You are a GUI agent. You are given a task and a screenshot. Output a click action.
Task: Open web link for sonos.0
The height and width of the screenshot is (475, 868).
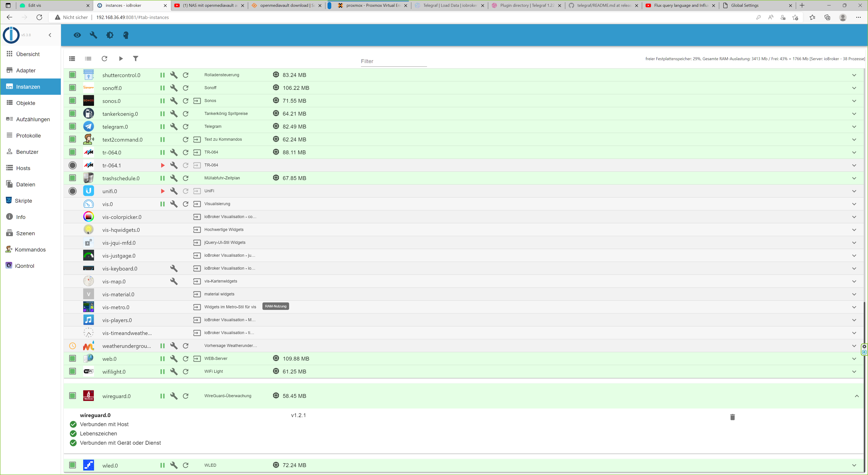[197, 101]
